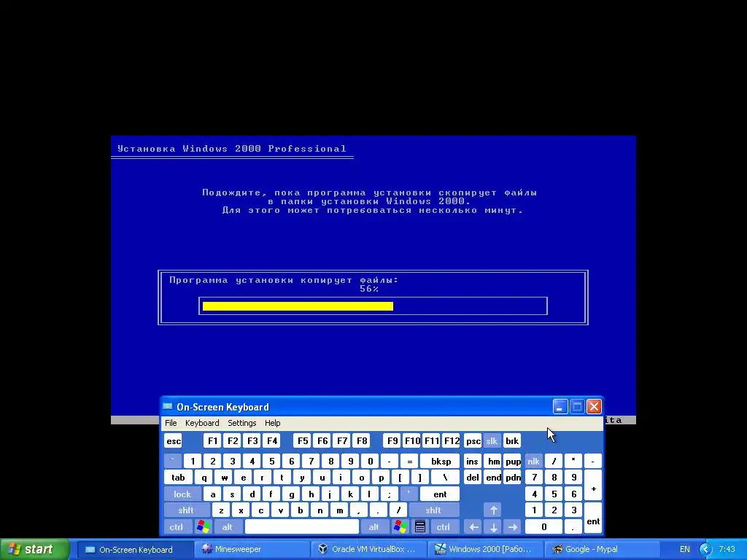Toggle the right shft key
The image size is (747, 560).
coord(433,510)
